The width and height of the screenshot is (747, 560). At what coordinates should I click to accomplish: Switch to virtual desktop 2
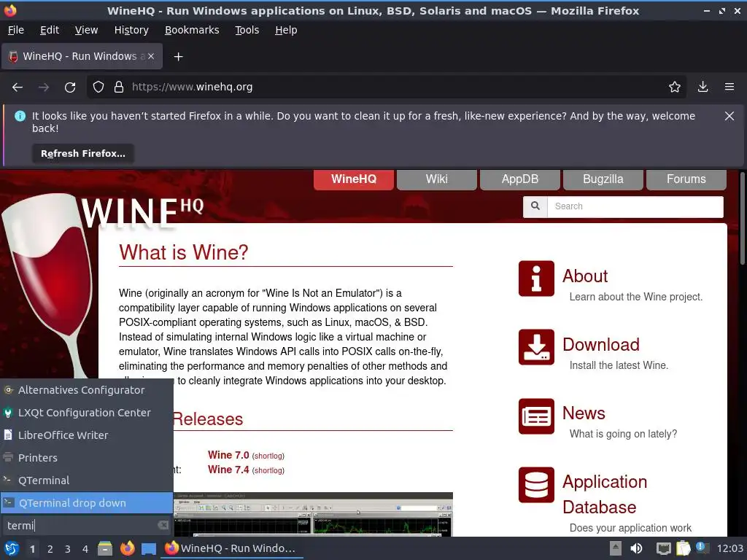50,549
